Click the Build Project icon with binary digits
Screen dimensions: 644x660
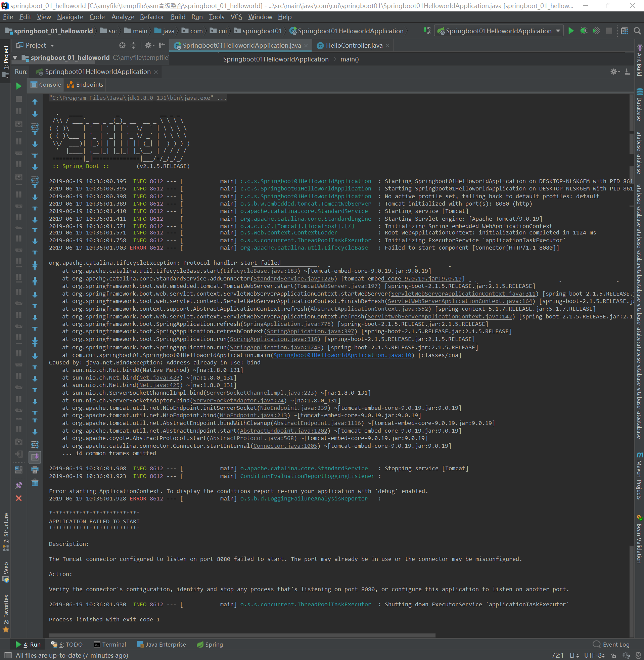tap(427, 31)
